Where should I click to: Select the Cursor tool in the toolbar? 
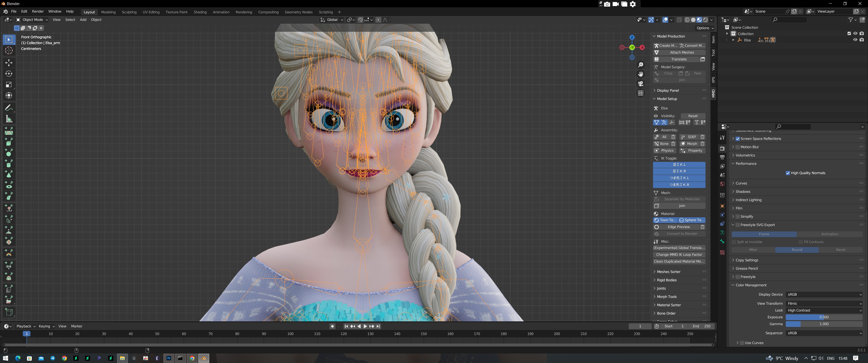coord(9,51)
